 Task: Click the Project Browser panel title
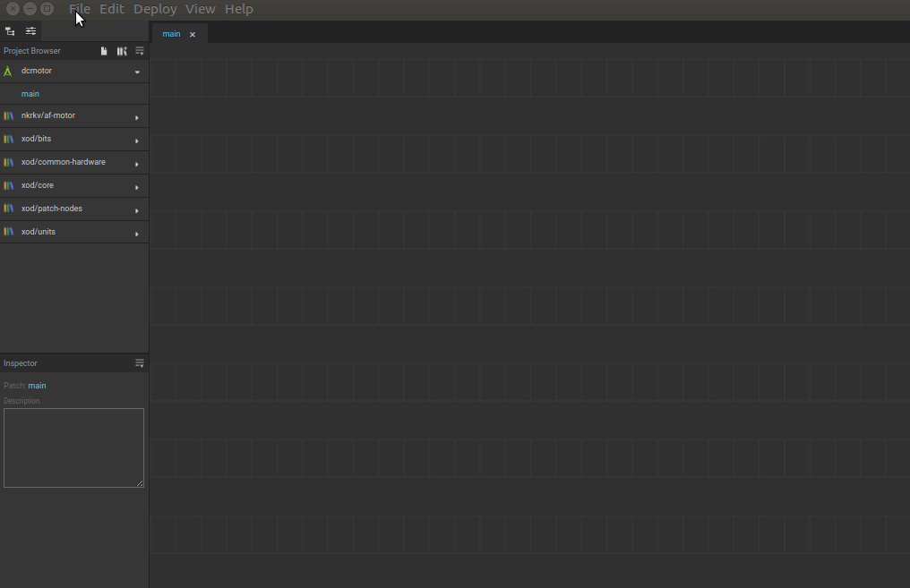(32, 51)
